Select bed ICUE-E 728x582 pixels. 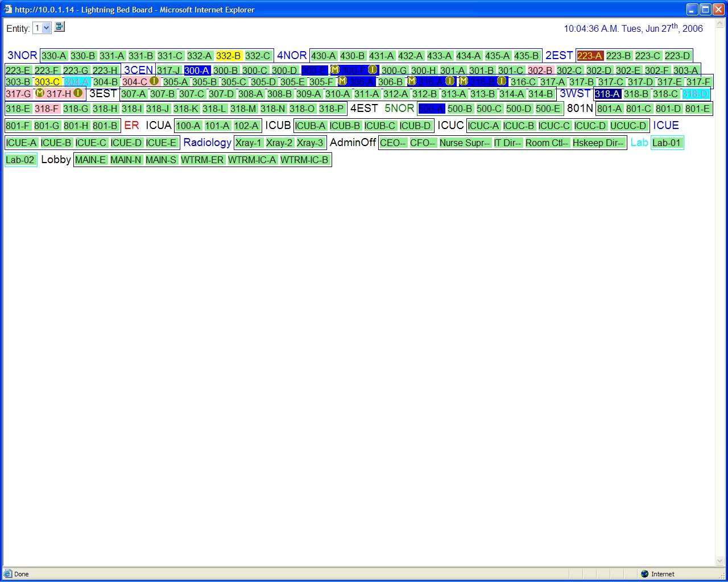pos(162,143)
